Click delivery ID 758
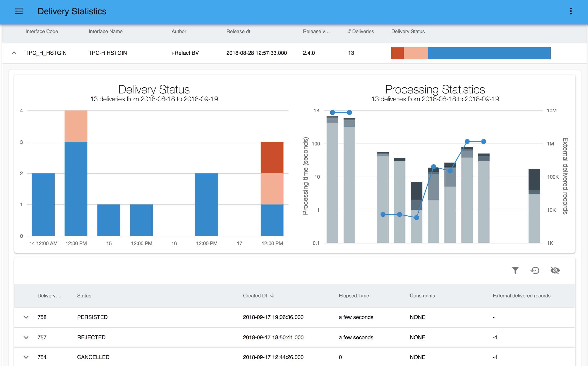The height and width of the screenshot is (366, 588). coord(42,317)
